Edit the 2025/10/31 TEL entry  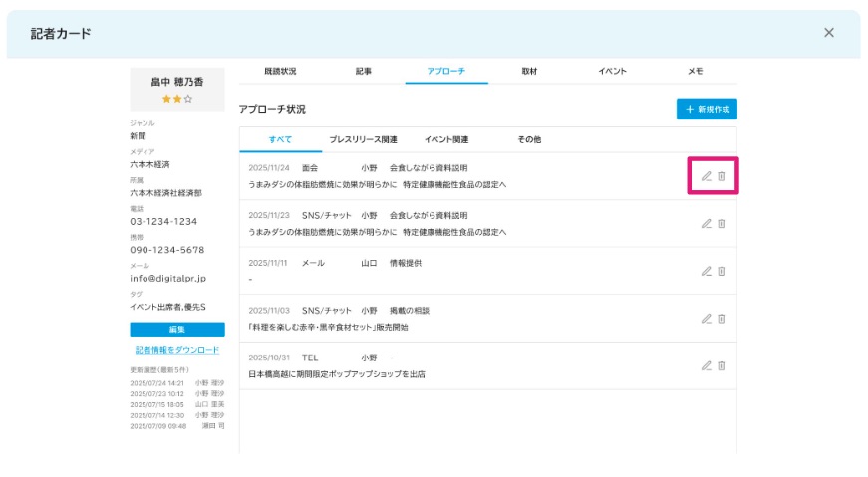tap(706, 365)
